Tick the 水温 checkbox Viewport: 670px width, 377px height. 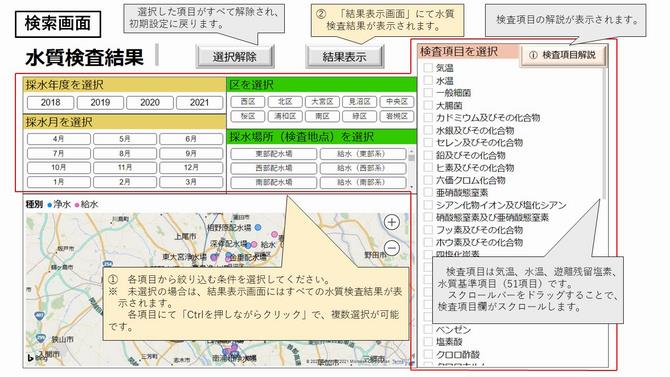[428, 80]
